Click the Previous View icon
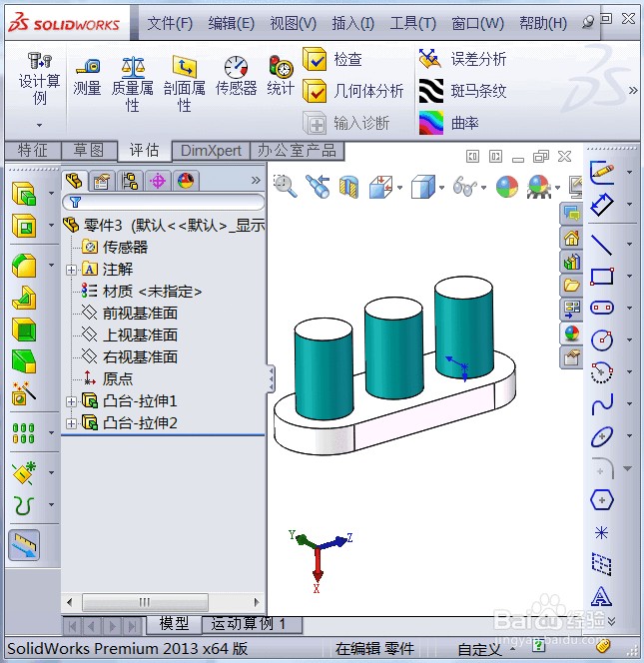 click(x=318, y=186)
